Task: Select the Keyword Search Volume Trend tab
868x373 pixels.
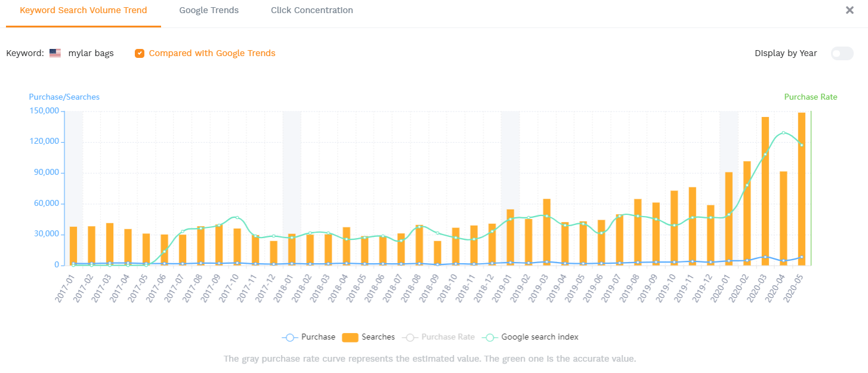Action: click(x=84, y=10)
